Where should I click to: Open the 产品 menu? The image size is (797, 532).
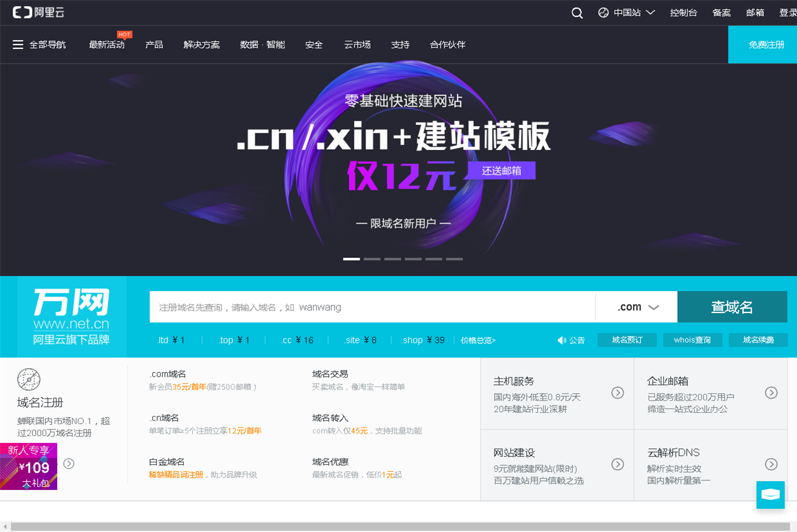(x=154, y=45)
